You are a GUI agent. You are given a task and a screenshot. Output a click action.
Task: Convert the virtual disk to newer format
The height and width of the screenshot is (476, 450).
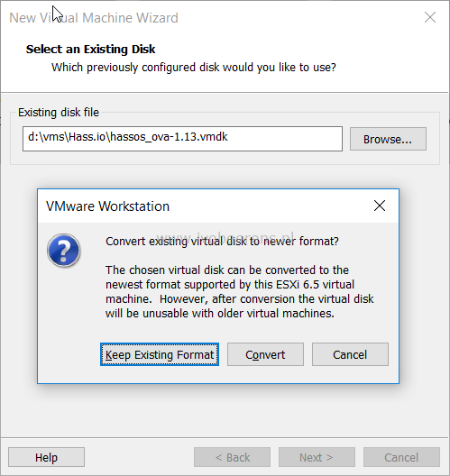[265, 354]
